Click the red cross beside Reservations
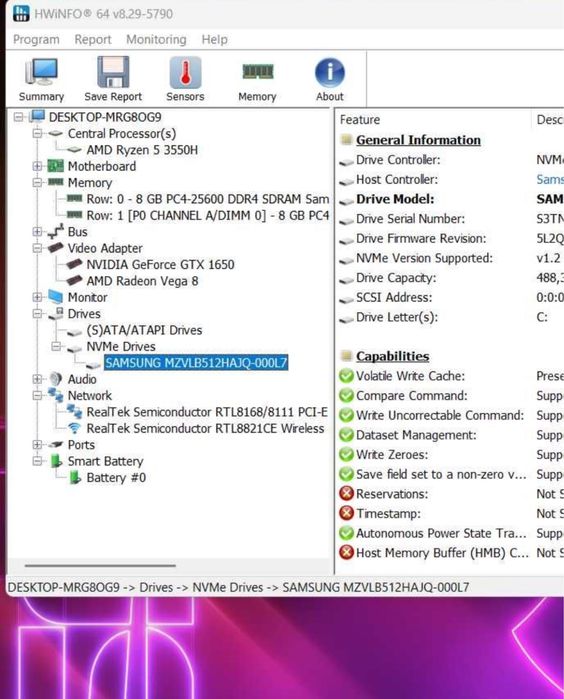Viewport: 564px width, 699px height. point(346,493)
